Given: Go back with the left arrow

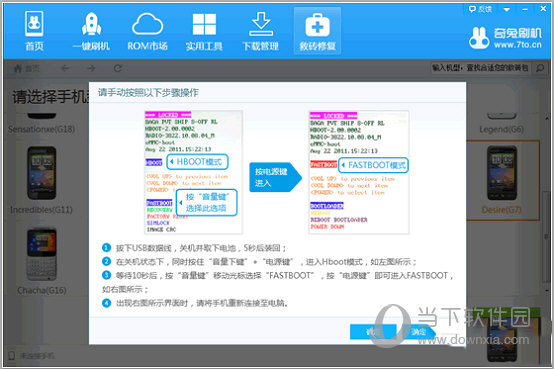Looking at the screenshot, I should (65, 68).
